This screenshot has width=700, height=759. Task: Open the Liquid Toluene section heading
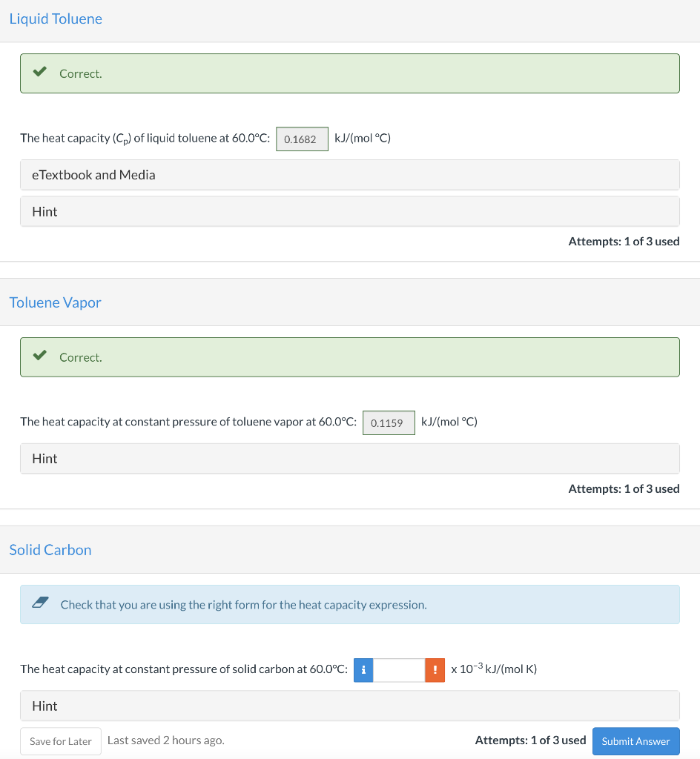[56, 19]
